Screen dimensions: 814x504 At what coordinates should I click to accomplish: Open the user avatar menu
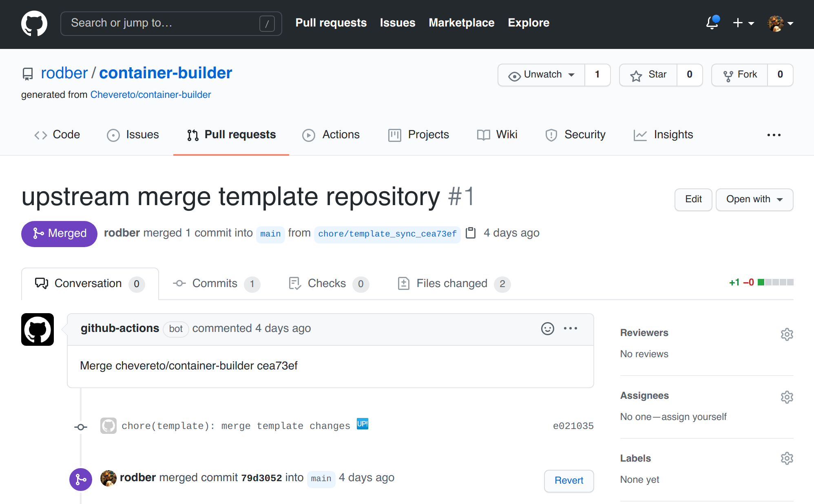coord(780,23)
